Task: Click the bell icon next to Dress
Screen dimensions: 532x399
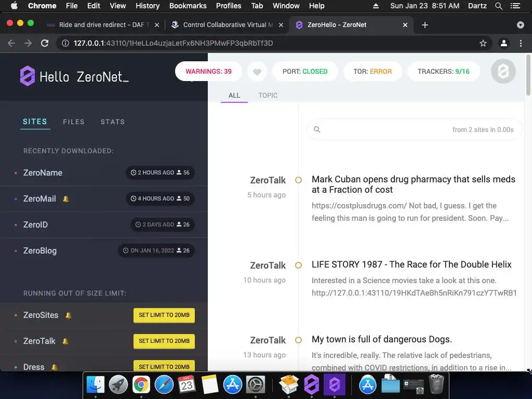Action: tap(54, 367)
